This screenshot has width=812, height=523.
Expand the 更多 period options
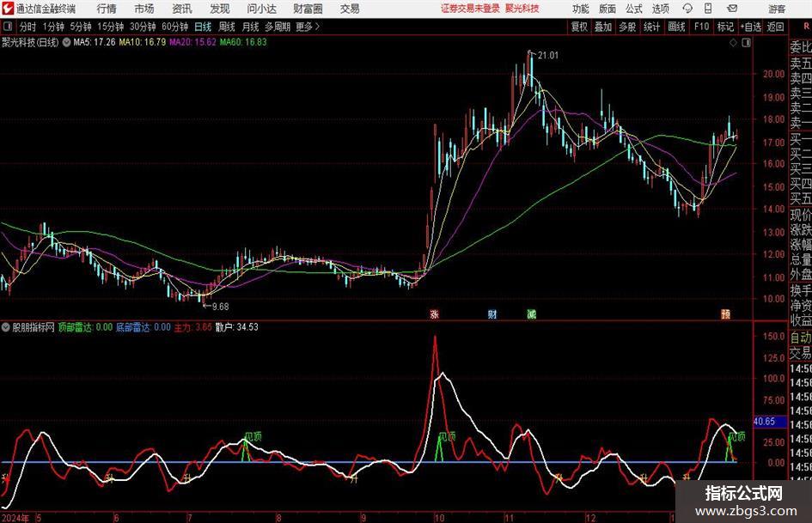tap(308, 27)
